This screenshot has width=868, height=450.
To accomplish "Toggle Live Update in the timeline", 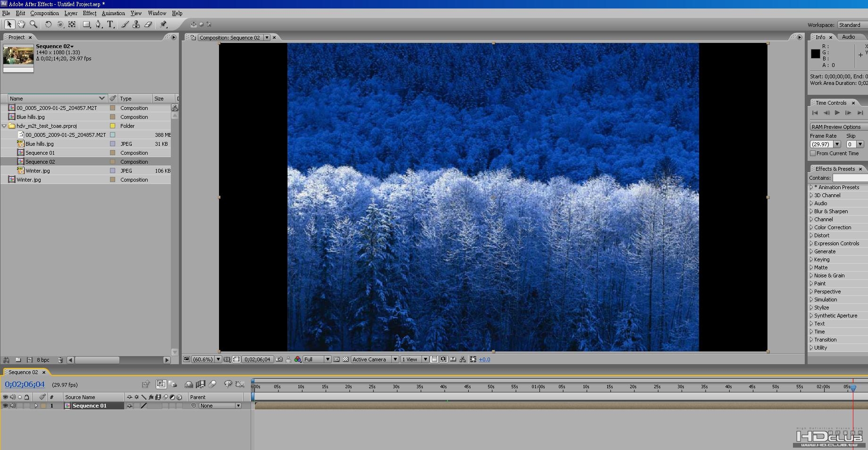I will pos(161,384).
